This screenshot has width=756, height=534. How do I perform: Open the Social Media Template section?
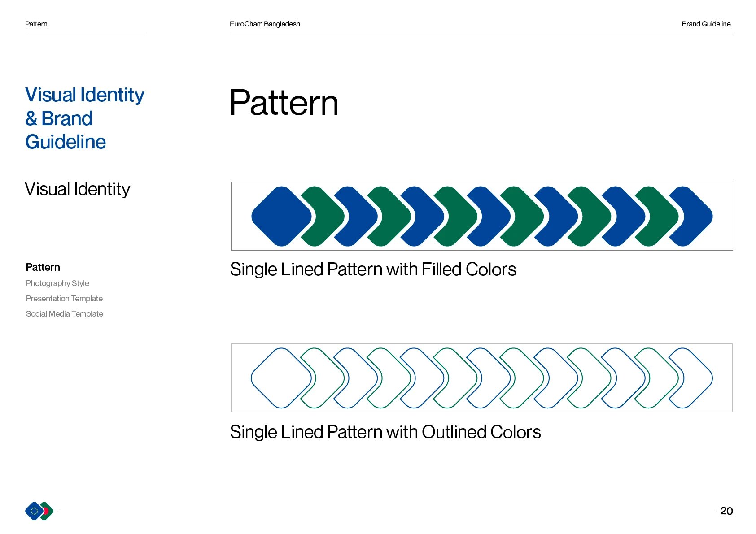tap(65, 314)
